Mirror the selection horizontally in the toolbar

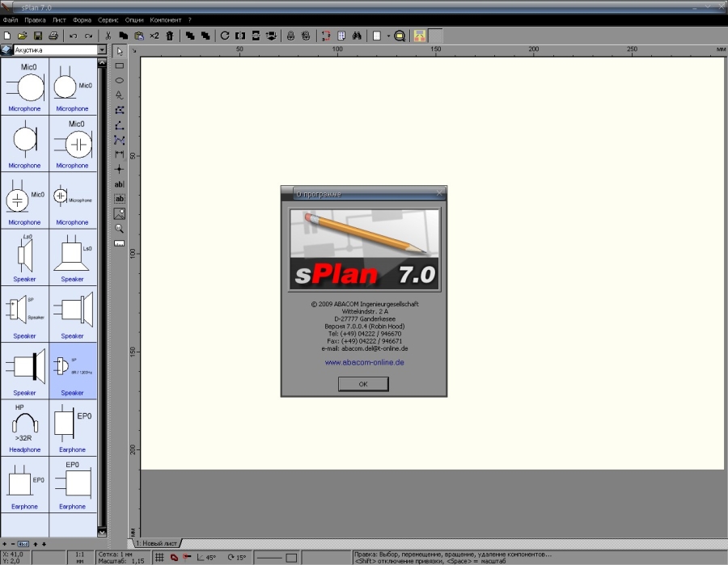[x=240, y=36]
